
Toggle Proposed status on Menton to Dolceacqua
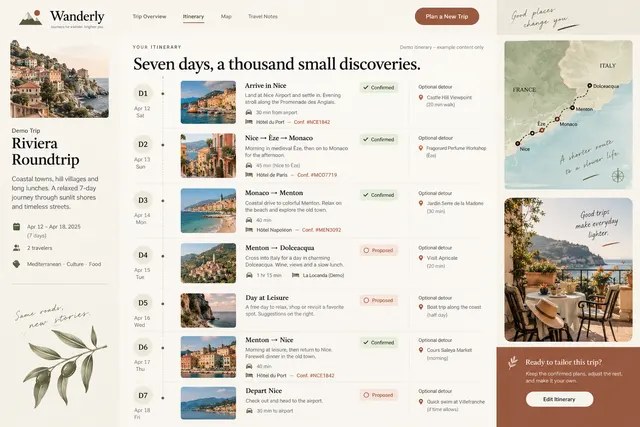(379, 250)
